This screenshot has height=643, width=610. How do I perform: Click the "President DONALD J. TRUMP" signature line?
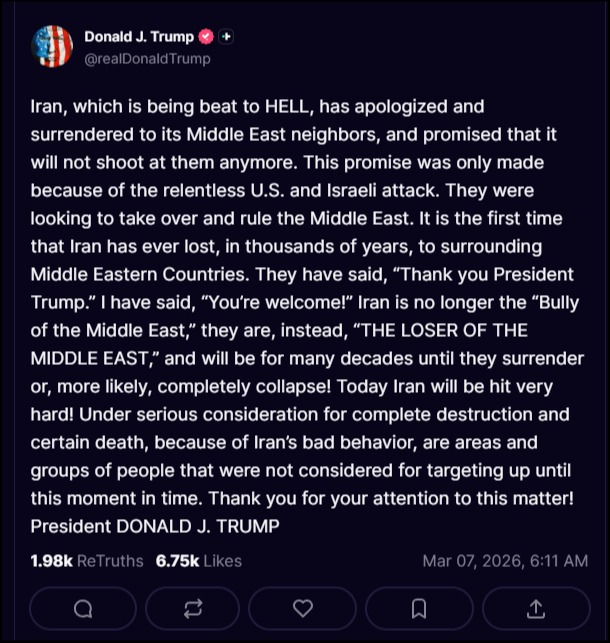[x=155, y=525]
